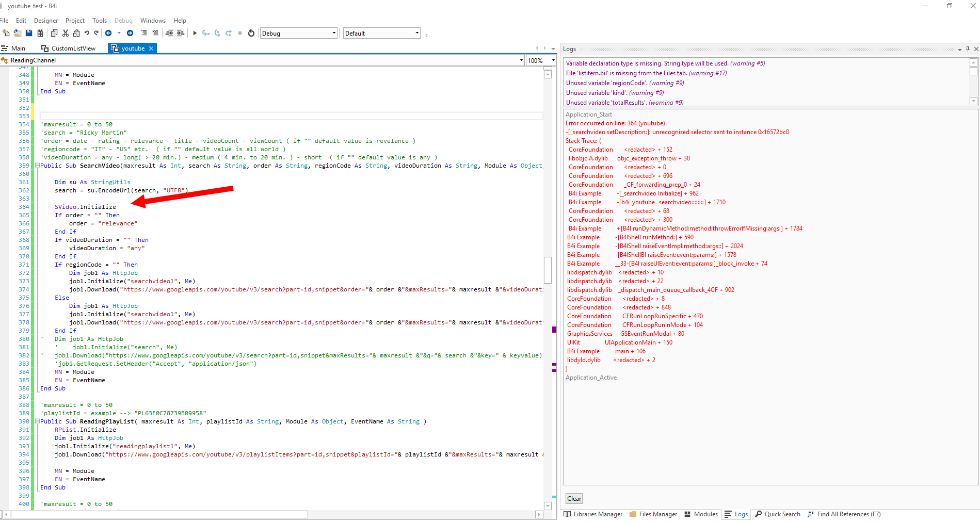
Task: Click the Undo arrow in the toolbar
Action: coord(87,33)
